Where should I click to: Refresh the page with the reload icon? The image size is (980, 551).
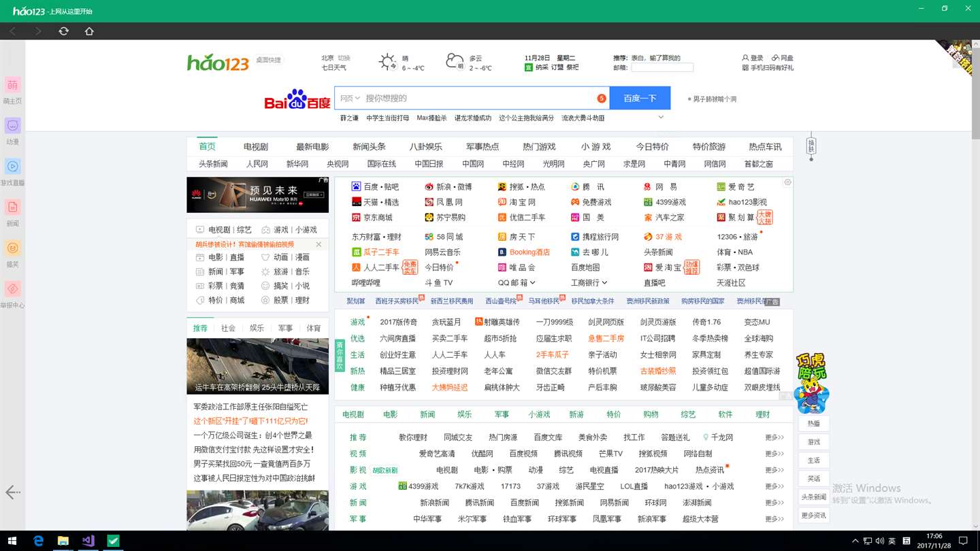pos(63,31)
